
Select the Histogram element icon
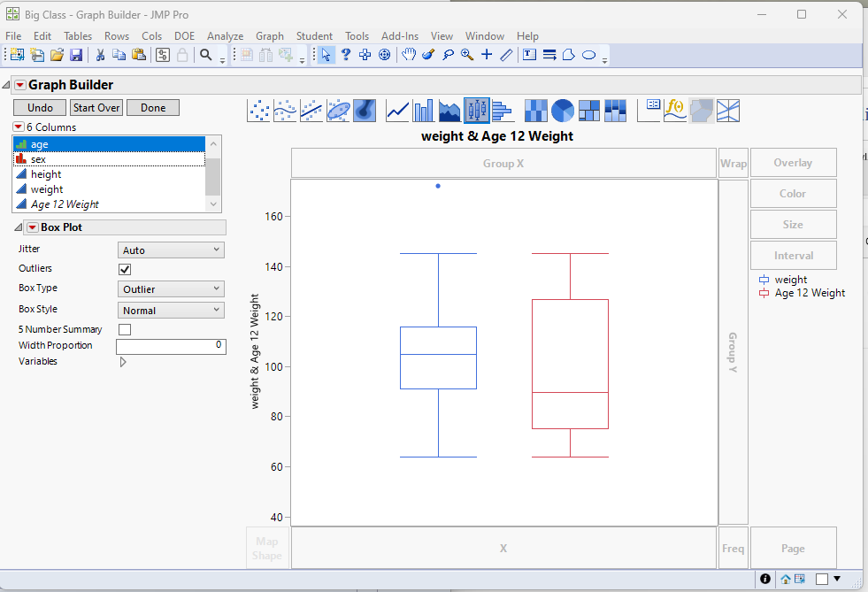click(503, 111)
